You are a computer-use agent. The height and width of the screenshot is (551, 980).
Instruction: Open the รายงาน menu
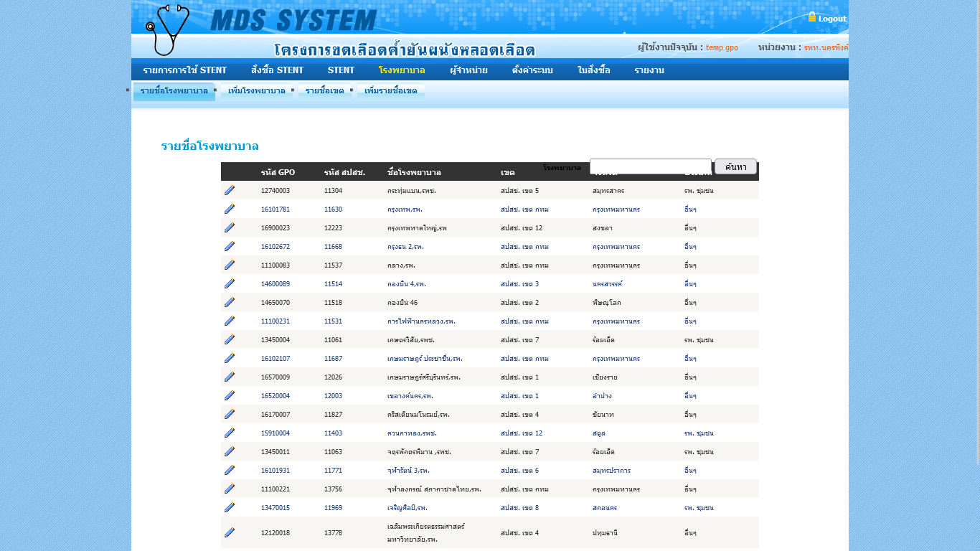(649, 70)
